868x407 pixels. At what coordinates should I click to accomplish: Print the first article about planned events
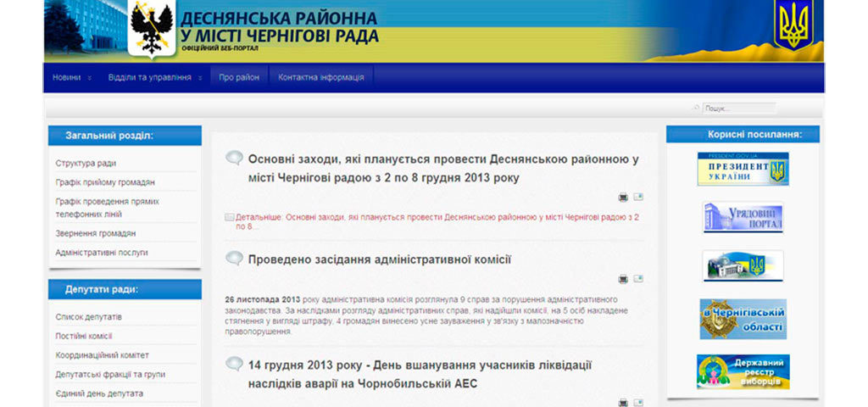point(623,197)
